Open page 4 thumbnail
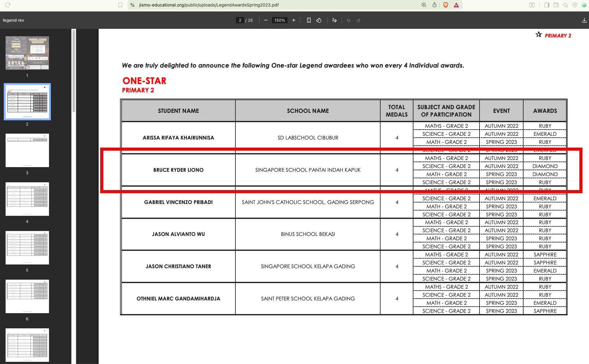 (27, 199)
